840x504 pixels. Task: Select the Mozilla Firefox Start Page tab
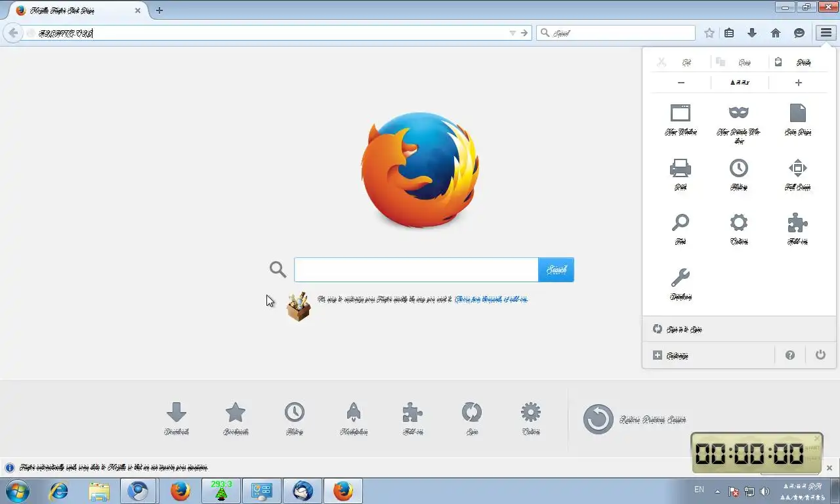pos(78,10)
